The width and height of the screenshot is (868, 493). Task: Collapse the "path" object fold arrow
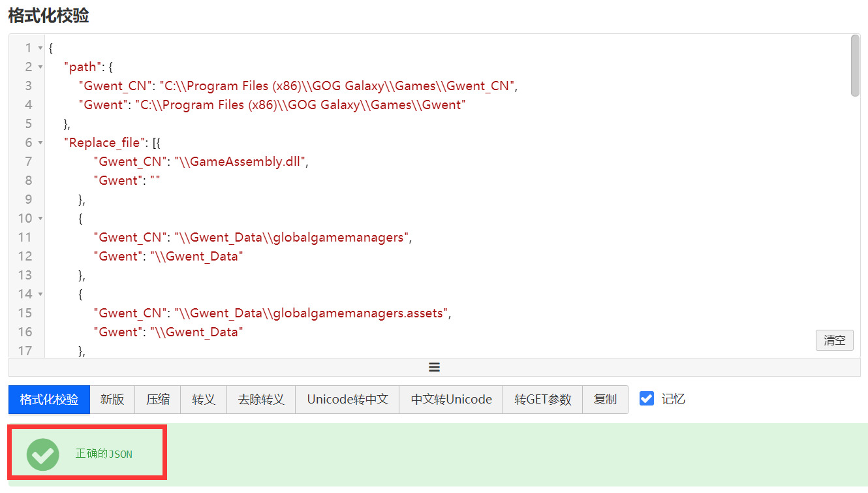click(x=40, y=67)
